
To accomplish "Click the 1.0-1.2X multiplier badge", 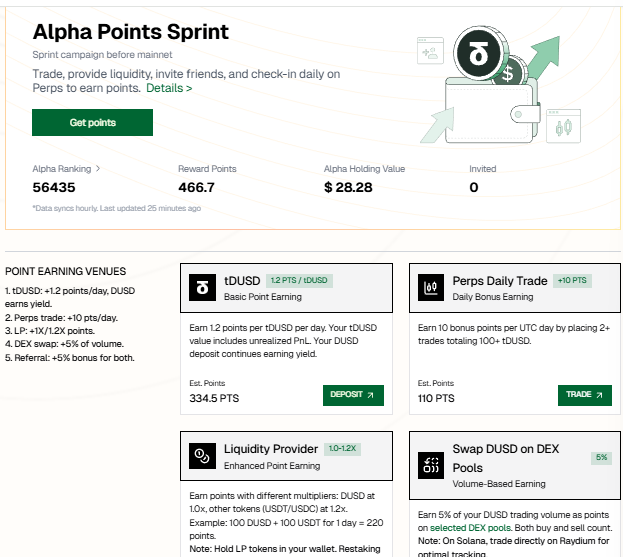I will (x=342, y=449).
